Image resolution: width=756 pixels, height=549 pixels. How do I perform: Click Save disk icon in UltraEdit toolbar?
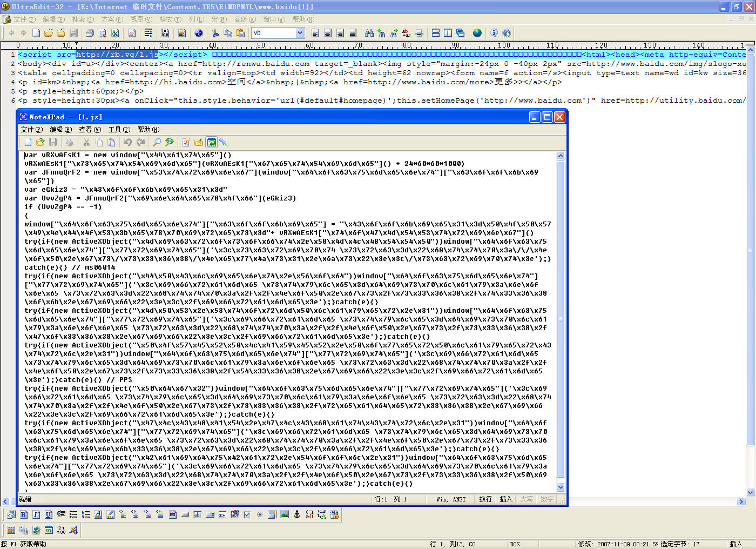[73, 33]
